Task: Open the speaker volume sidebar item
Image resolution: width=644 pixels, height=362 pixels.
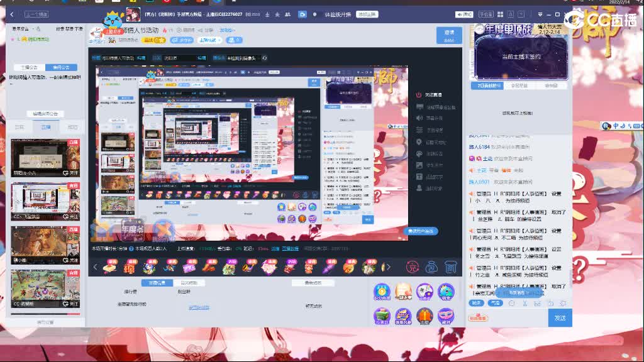Action: [x=419, y=118]
